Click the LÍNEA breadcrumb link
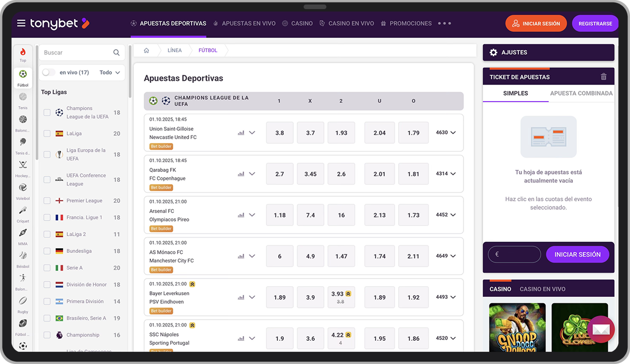This screenshot has width=630, height=364. (175, 51)
